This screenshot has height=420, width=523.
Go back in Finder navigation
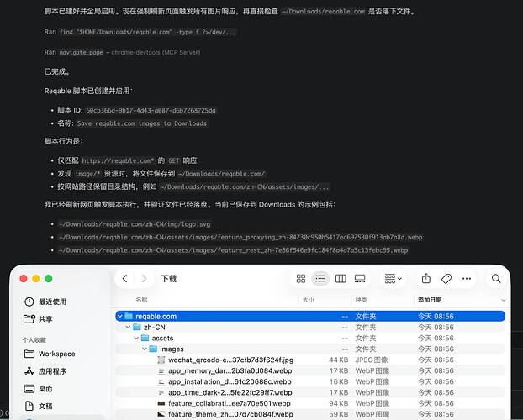click(124, 278)
